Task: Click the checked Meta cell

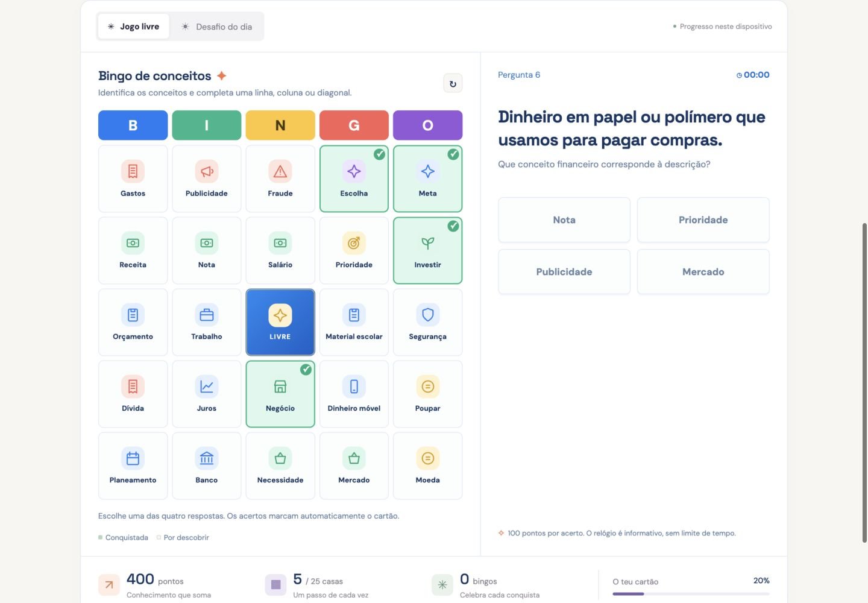Action: 427,178
